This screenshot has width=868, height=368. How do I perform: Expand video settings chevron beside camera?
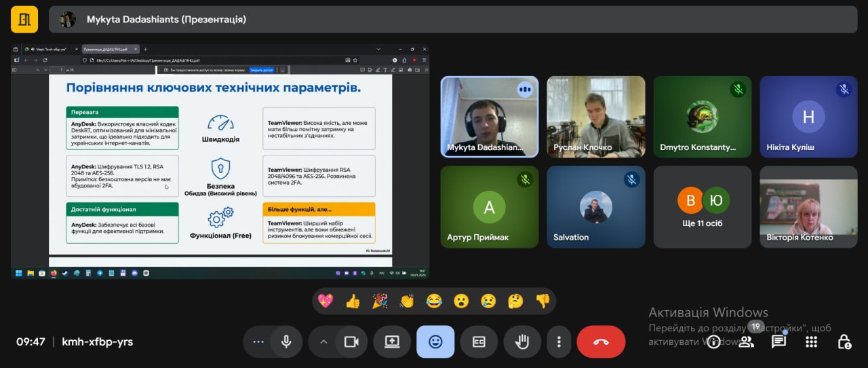click(323, 342)
